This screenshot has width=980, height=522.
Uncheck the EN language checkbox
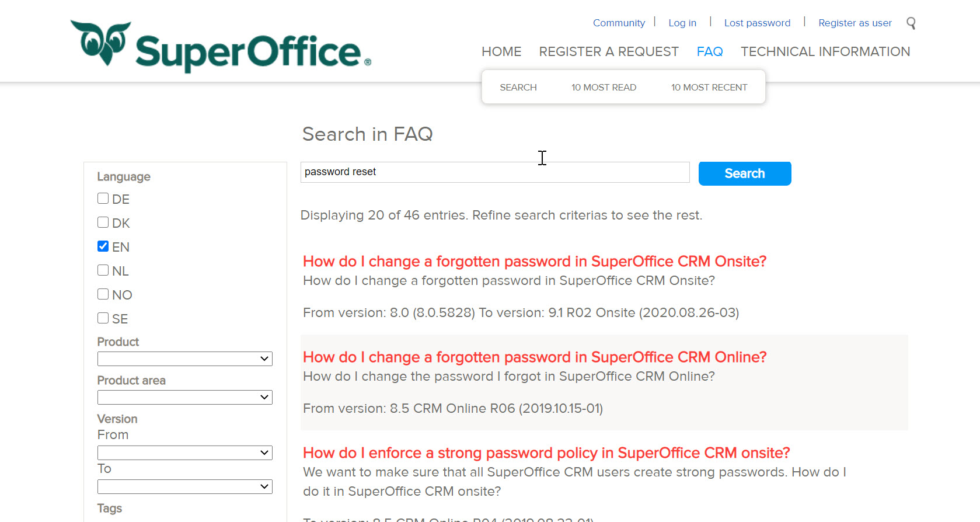pyautogui.click(x=103, y=246)
